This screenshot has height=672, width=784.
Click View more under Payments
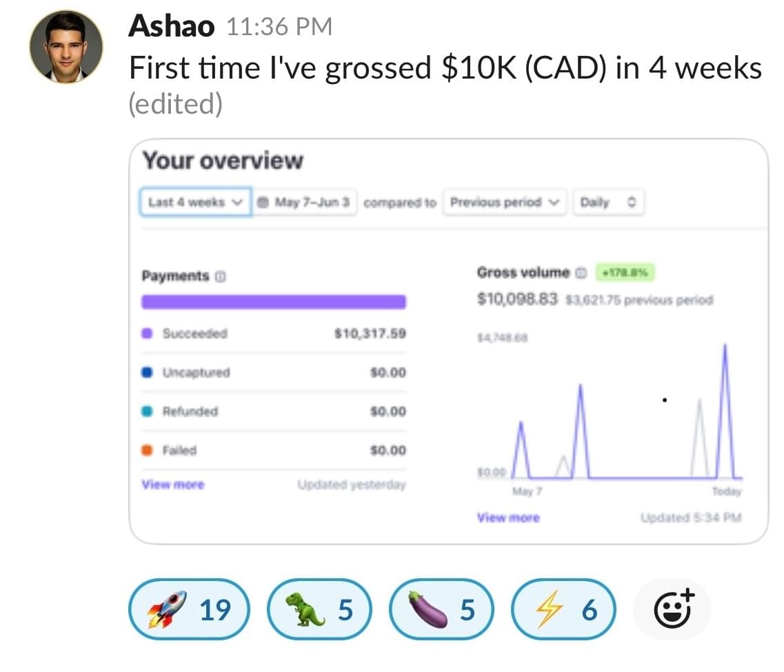click(x=173, y=485)
